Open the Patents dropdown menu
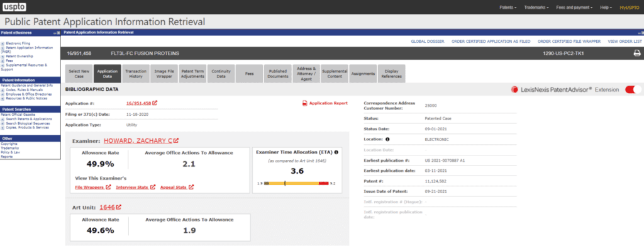The image size is (644, 248). (x=508, y=8)
